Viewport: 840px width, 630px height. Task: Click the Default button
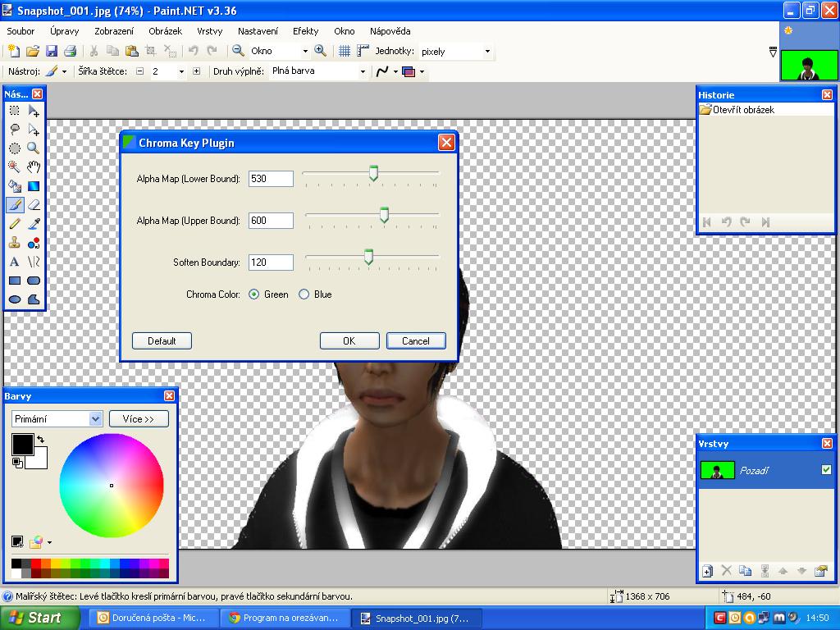click(162, 340)
